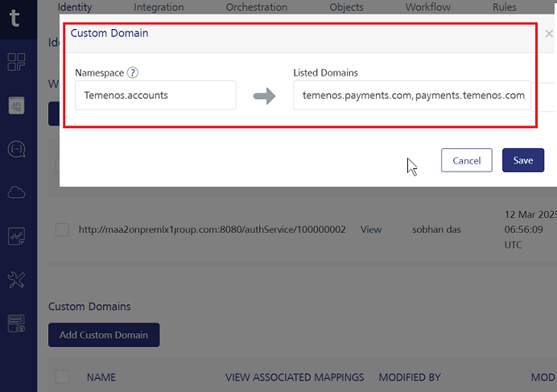Click the VIEW ASSOCIATED MAPPINGS column header

295,378
